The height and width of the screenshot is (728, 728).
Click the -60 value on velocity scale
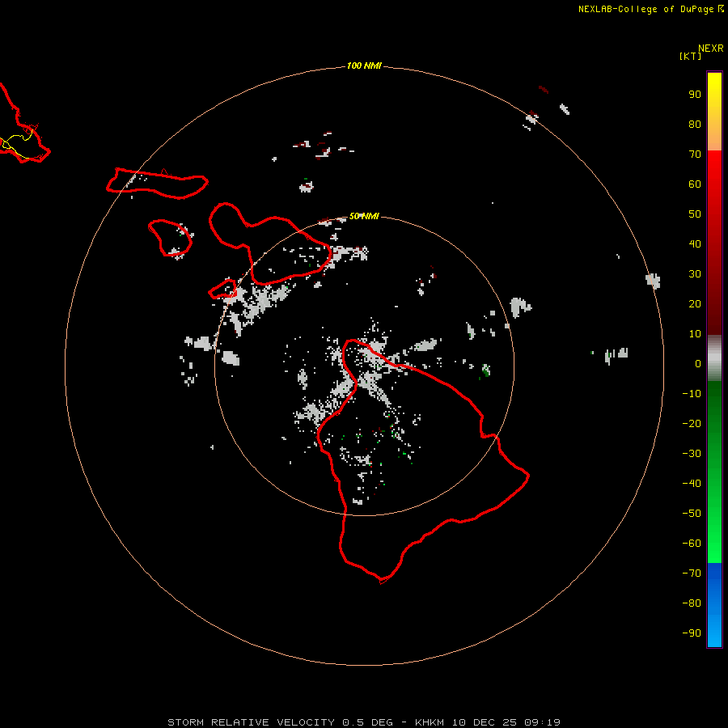point(692,544)
